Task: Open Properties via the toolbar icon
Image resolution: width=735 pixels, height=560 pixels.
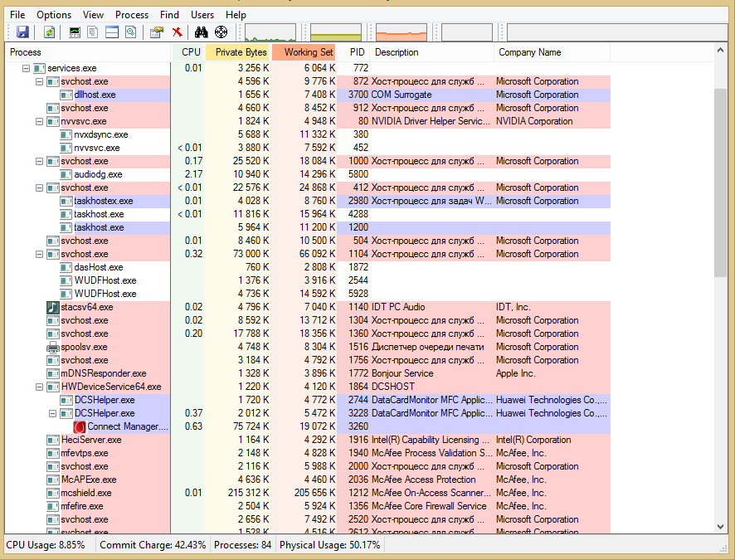Action: (156, 32)
